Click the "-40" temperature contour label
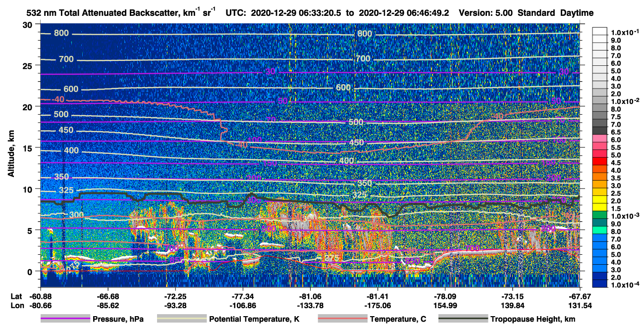Viewport: 644px width, 330px height. pos(58,99)
